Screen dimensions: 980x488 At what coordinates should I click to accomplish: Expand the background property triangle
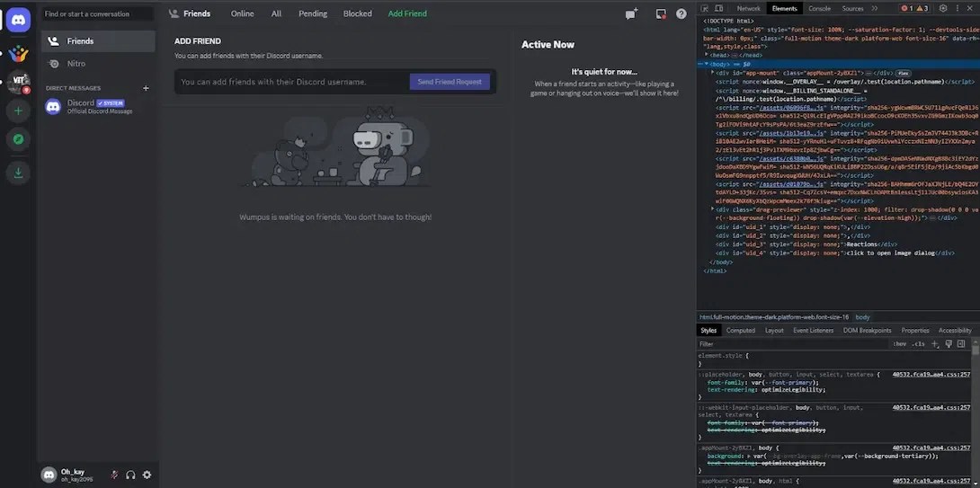(x=748, y=457)
